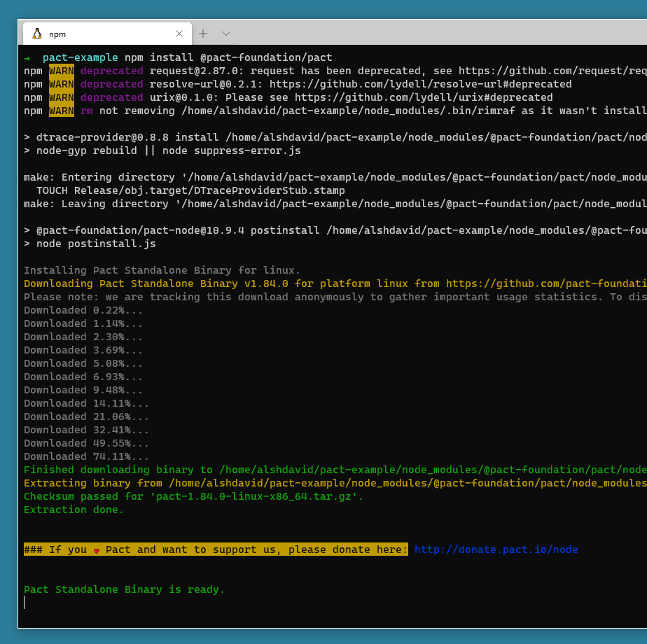Screen dimensions: 647x644
Task: Open the lydell/urix#deprecated GitHub link
Action: coord(424,97)
